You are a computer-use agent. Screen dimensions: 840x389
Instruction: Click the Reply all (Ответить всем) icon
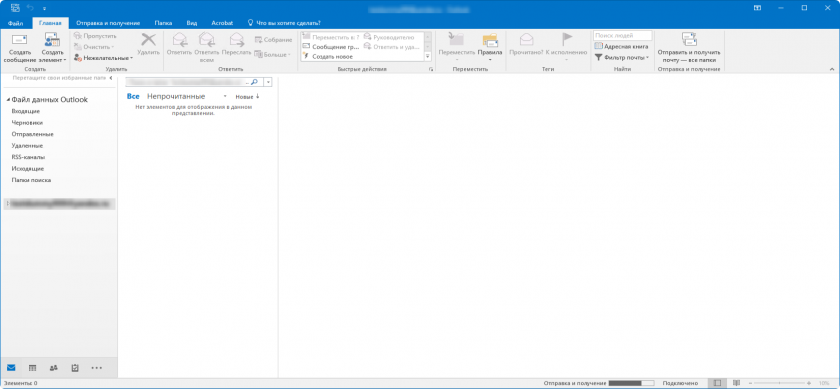point(207,40)
